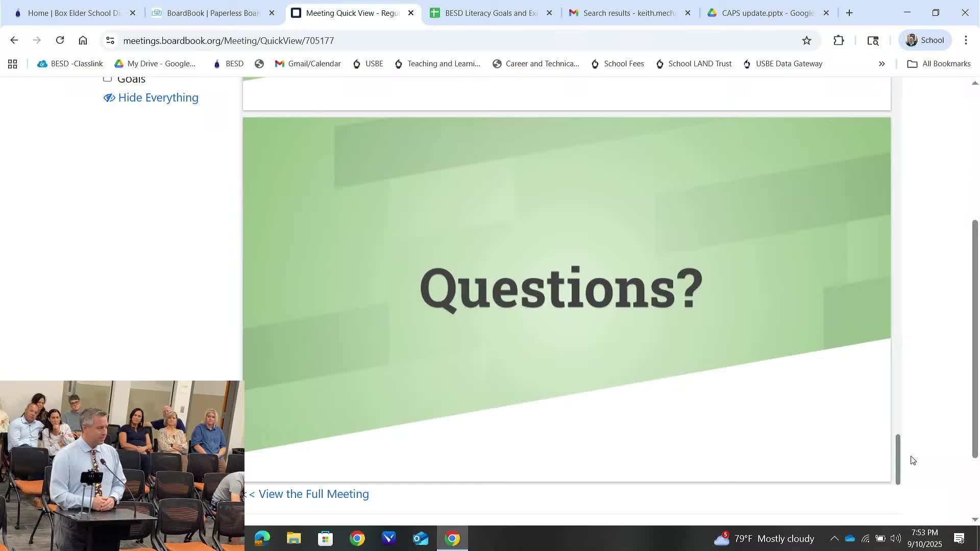980x551 pixels.
Task: Expand the hidden bookmarks chevron
Action: tap(881, 64)
